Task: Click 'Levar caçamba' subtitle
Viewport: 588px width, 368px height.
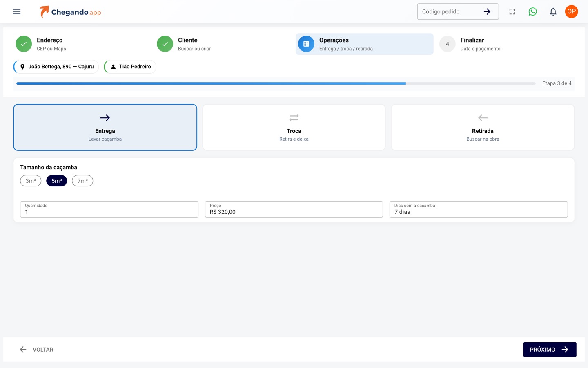Action: [x=105, y=139]
